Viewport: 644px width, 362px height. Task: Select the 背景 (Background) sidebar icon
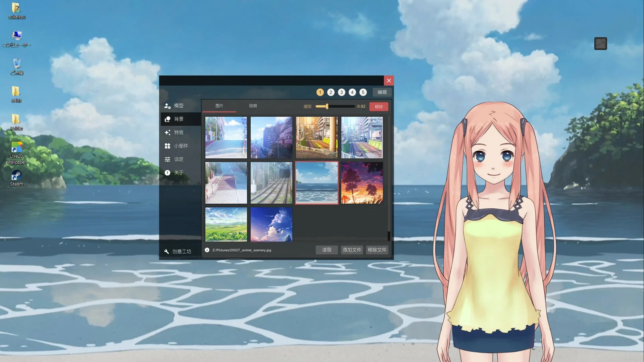point(167,119)
